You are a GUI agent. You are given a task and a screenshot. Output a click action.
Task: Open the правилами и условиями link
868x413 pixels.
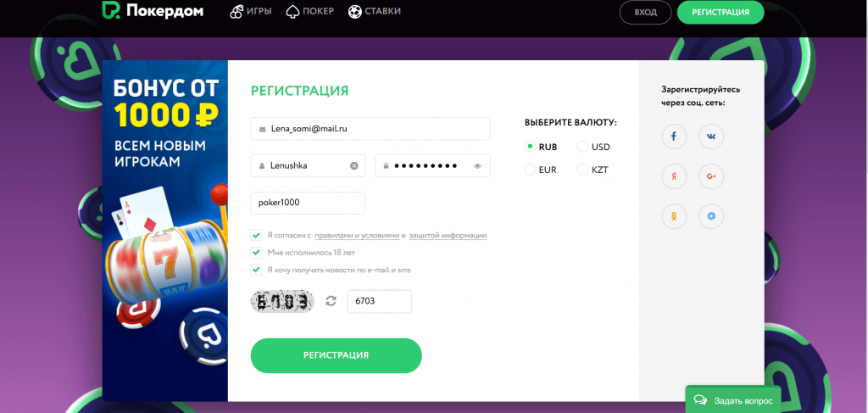click(362, 235)
